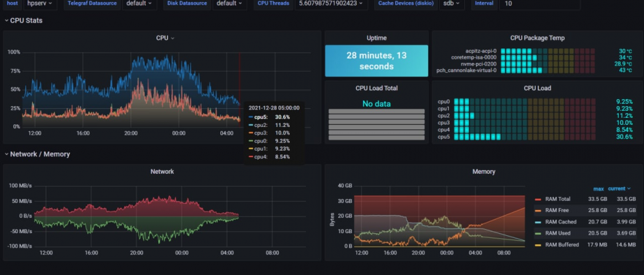The image size is (644, 275).
Task: Click the cpu5 bar gauge in CPU Load
Action: tap(524, 137)
